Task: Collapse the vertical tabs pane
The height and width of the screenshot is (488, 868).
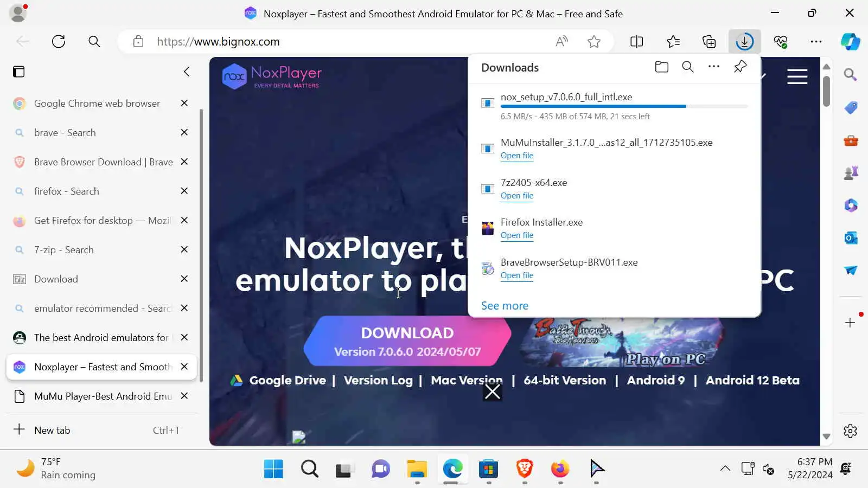Action: click(x=187, y=72)
